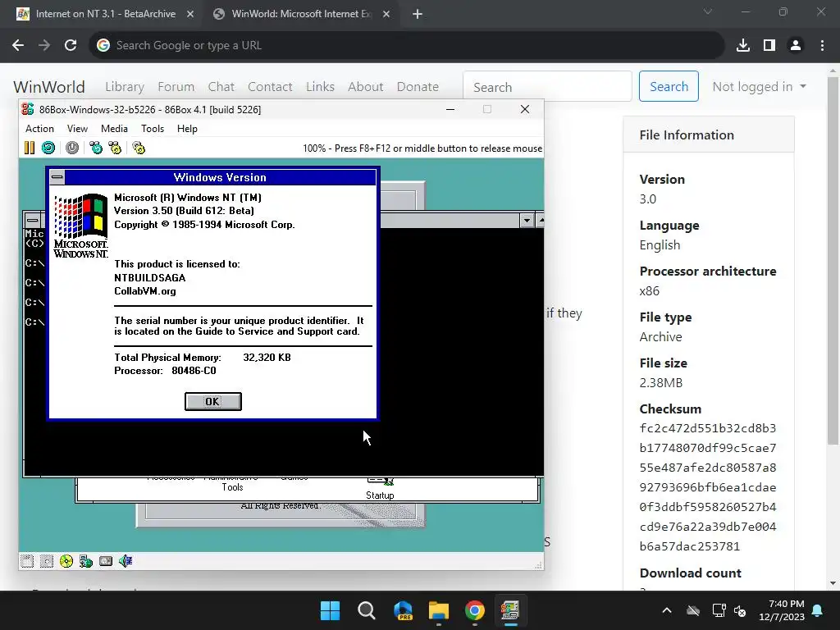This screenshot has width=840, height=630.
Task: Open Chrome downloads icon
Action: [743, 45]
